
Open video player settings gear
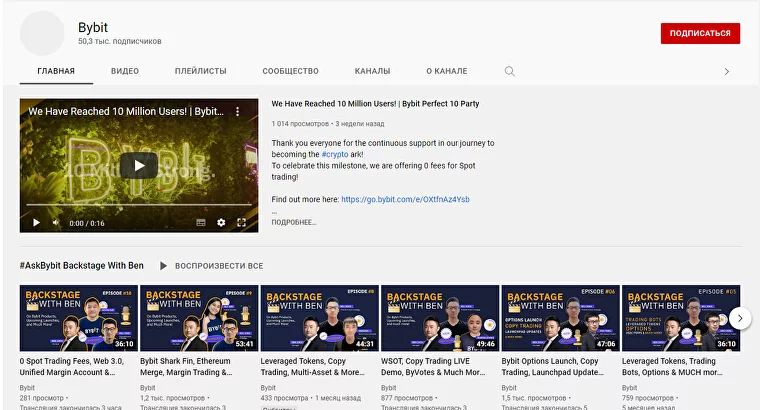[221, 223]
